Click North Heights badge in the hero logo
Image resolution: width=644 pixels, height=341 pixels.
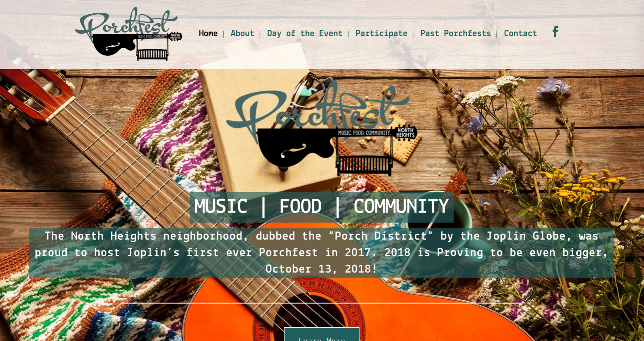pos(406,133)
